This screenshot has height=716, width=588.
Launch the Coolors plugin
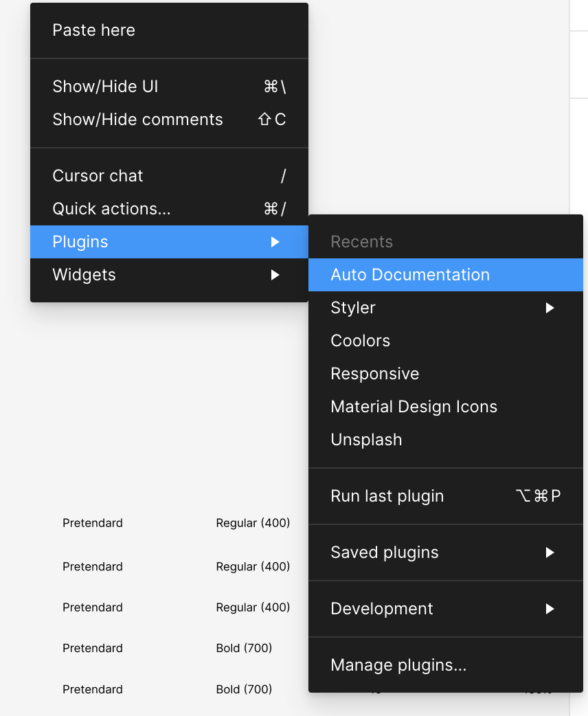361,341
